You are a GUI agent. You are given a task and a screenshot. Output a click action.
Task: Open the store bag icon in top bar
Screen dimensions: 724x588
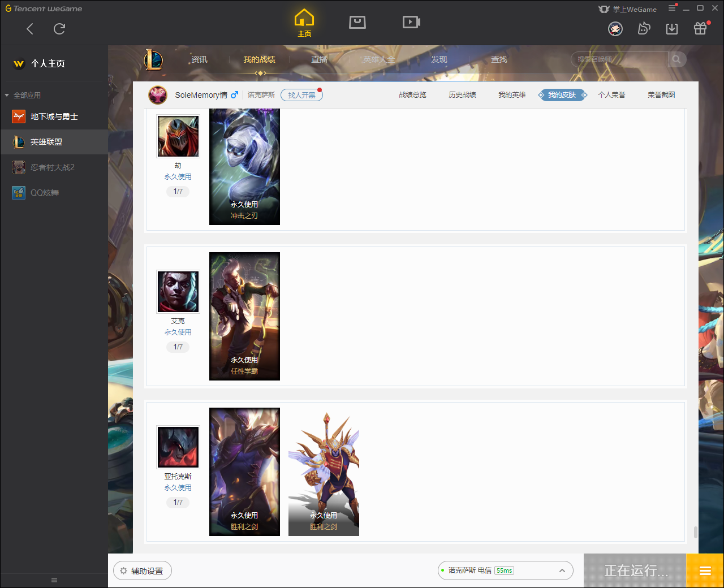tap(357, 22)
